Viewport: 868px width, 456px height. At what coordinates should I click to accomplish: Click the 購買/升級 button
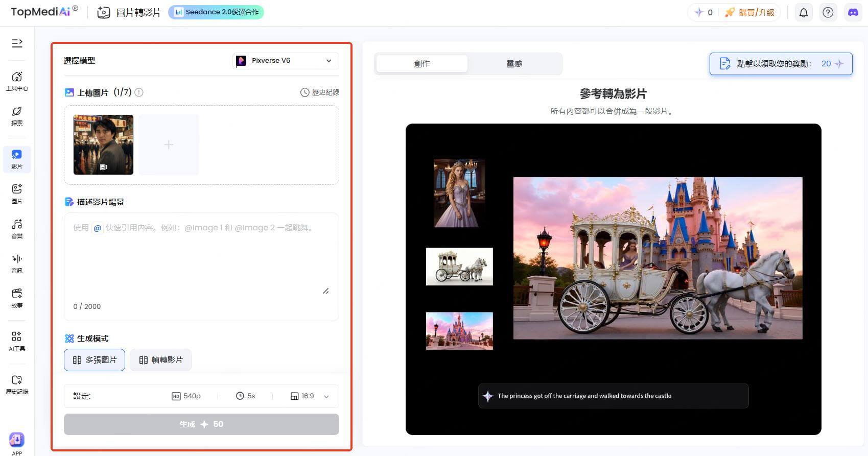(x=750, y=13)
